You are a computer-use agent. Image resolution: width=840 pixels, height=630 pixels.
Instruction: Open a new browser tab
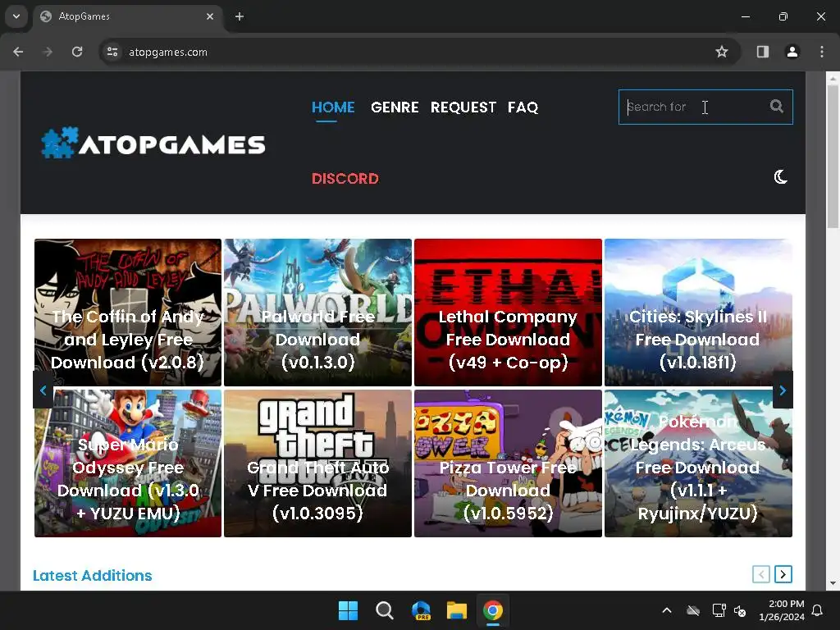240,16
